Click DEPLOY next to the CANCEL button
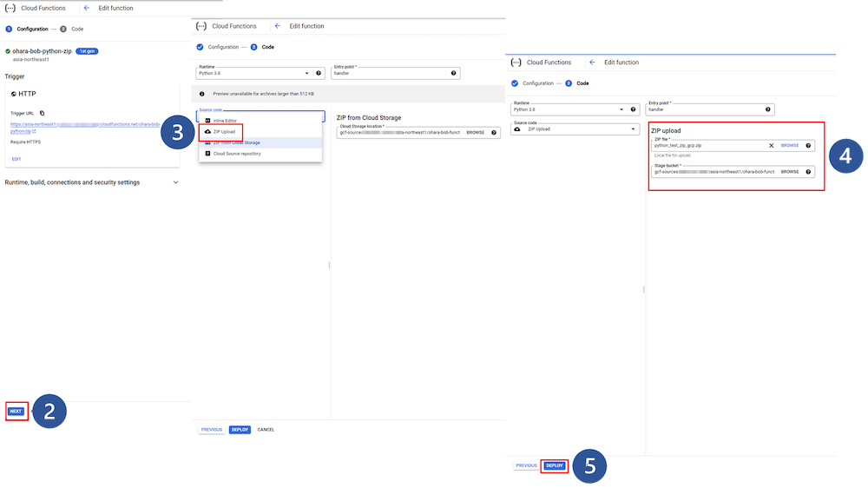Image resolution: width=868 pixels, height=488 pixels. tap(240, 430)
